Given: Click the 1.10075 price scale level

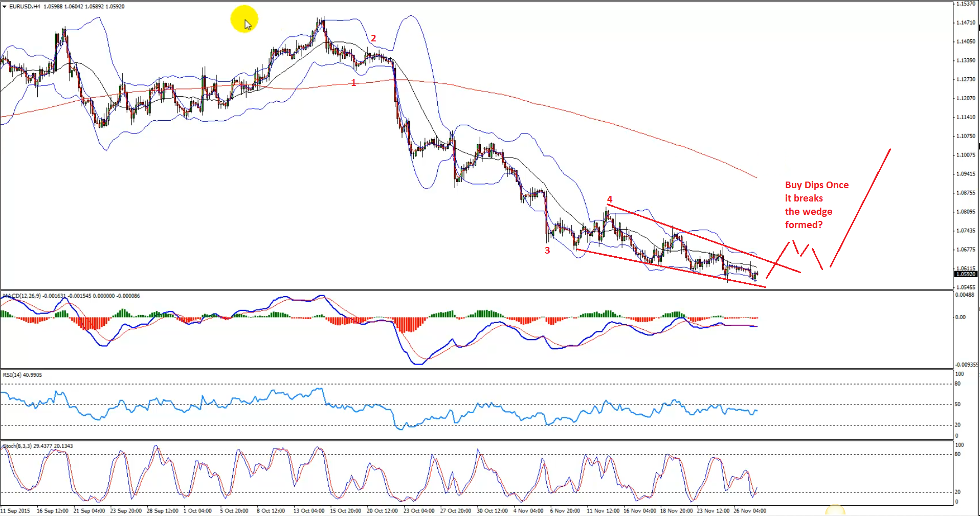Looking at the screenshot, I should tap(966, 155).
